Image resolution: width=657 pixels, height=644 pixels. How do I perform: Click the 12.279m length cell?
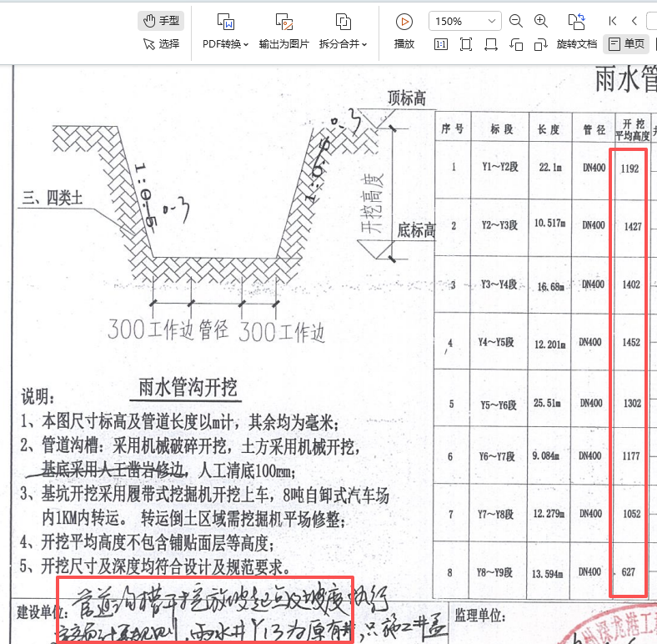click(x=549, y=513)
